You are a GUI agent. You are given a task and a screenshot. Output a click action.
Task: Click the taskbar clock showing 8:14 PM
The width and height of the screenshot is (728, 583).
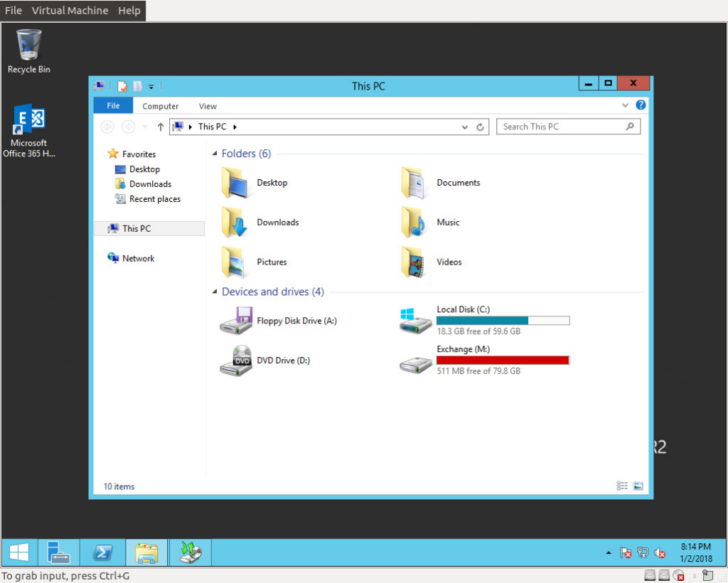(695, 552)
